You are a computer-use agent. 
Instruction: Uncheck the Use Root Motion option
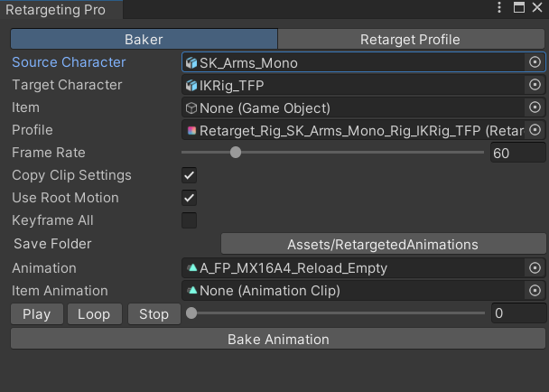(190, 198)
